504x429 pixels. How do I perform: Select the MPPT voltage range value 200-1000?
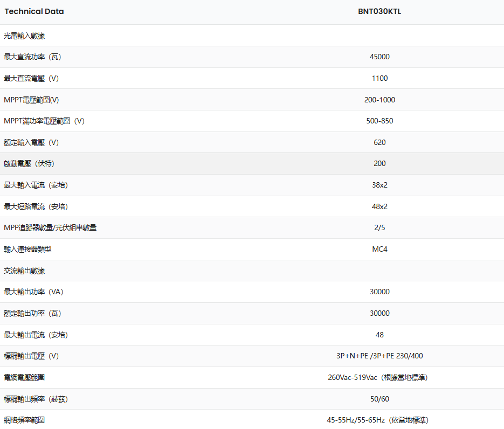click(x=379, y=100)
